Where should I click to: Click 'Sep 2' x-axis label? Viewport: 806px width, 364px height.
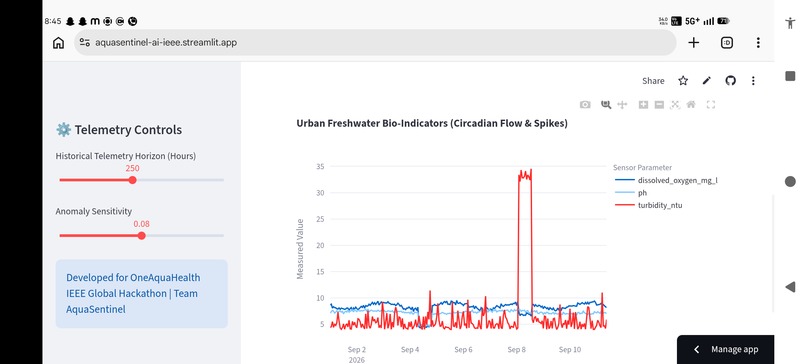357,350
